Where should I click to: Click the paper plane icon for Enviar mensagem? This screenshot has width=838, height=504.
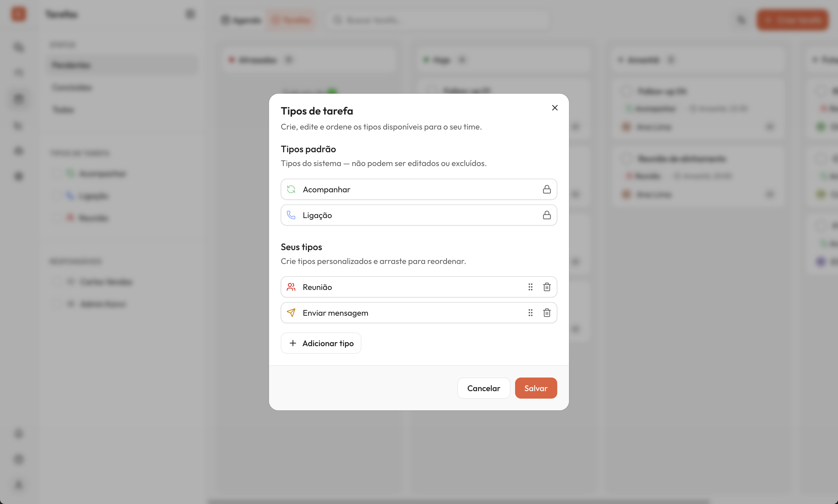(x=291, y=313)
